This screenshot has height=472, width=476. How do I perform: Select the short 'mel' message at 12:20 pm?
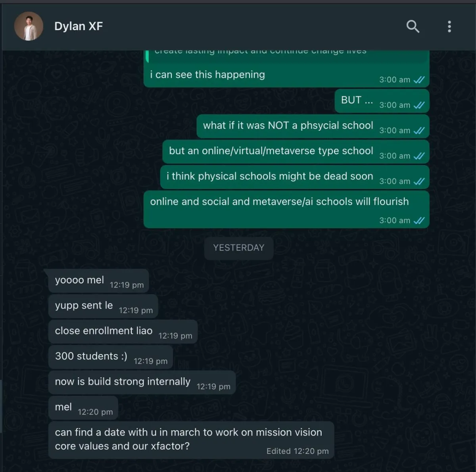(x=83, y=408)
